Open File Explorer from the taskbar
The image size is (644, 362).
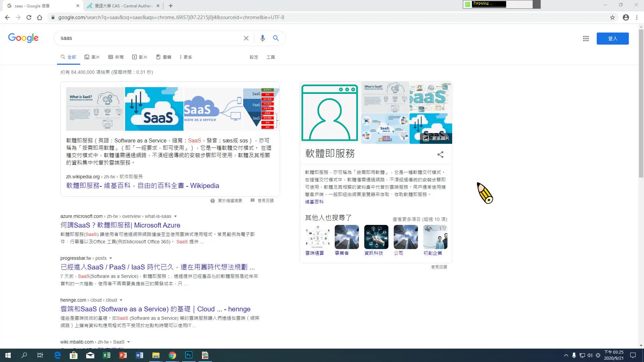click(156, 355)
